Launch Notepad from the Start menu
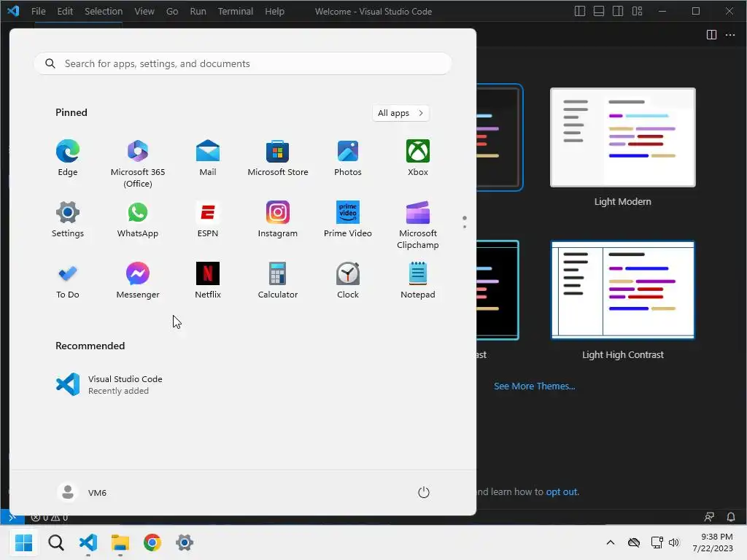This screenshot has width=747, height=560. tap(418, 281)
